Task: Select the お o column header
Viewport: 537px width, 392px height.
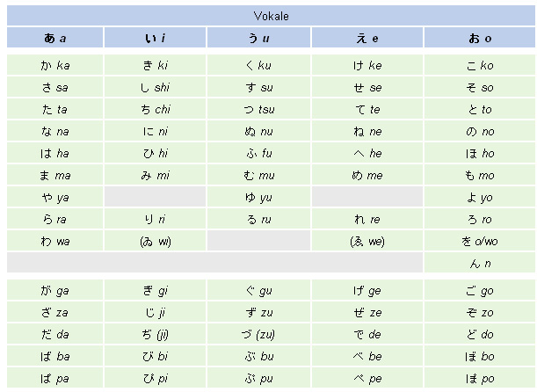Action: click(480, 38)
